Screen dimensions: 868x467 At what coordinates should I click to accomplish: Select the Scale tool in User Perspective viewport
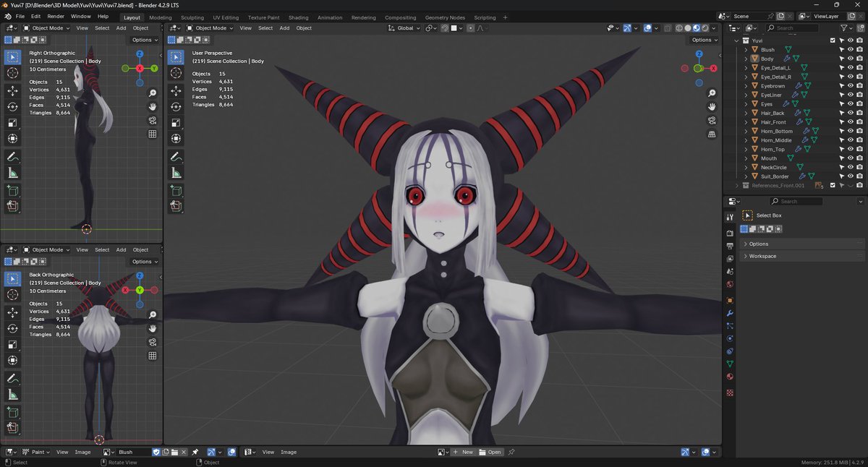tap(176, 122)
